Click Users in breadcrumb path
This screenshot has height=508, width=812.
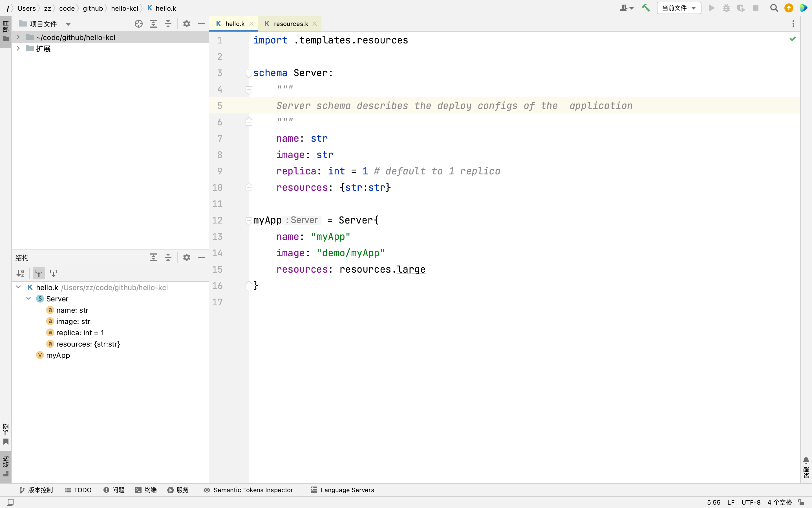[x=27, y=8]
